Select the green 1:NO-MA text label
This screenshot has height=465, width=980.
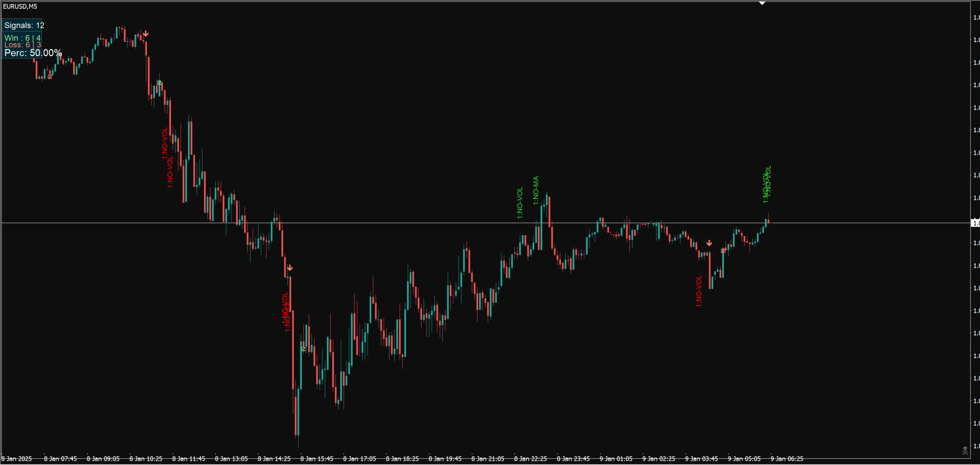click(536, 191)
